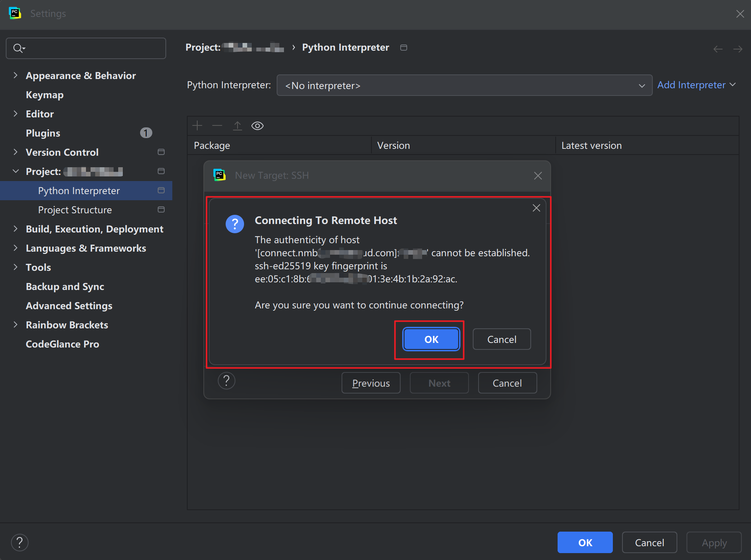Open Backup and Sync settings
Image resolution: width=751 pixels, height=560 pixels.
65,287
